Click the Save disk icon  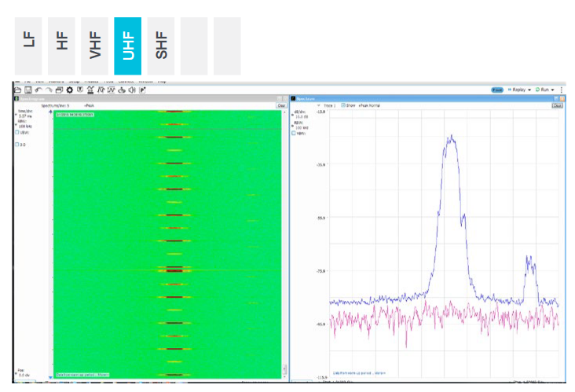coord(27,90)
